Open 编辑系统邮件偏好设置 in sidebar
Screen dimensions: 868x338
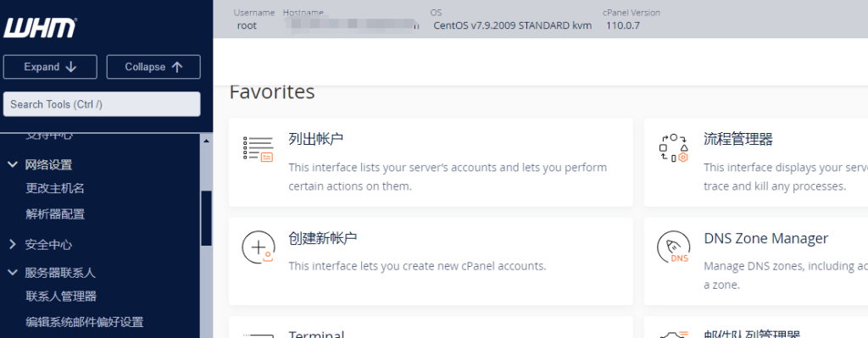click(x=84, y=322)
